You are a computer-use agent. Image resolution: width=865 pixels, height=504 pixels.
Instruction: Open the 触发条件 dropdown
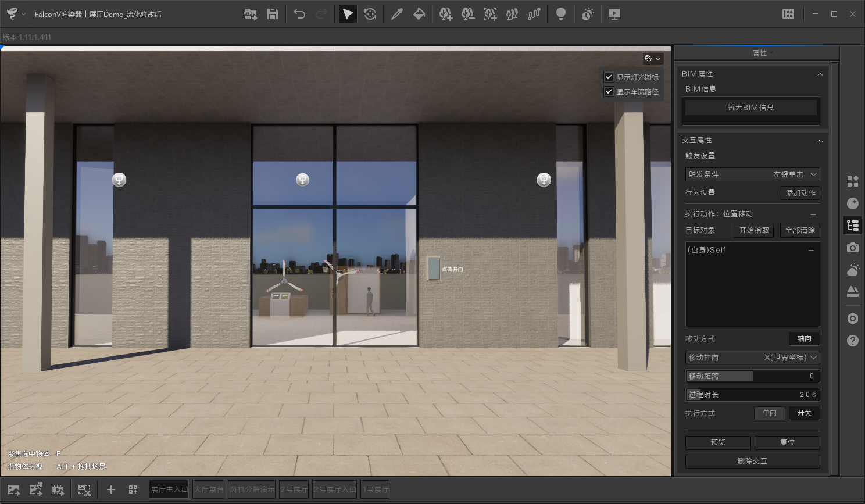752,174
